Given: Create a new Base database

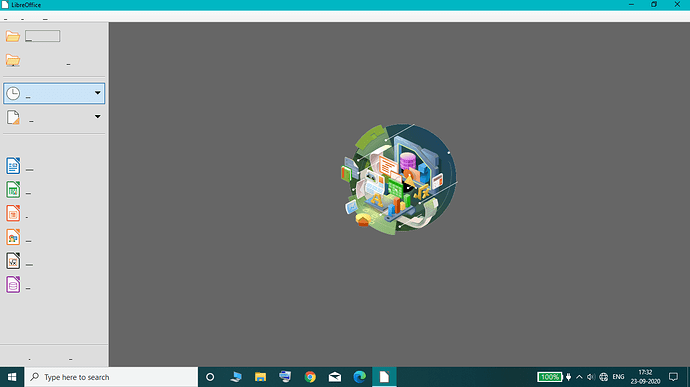Looking at the screenshot, I should pyautogui.click(x=13, y=285).
